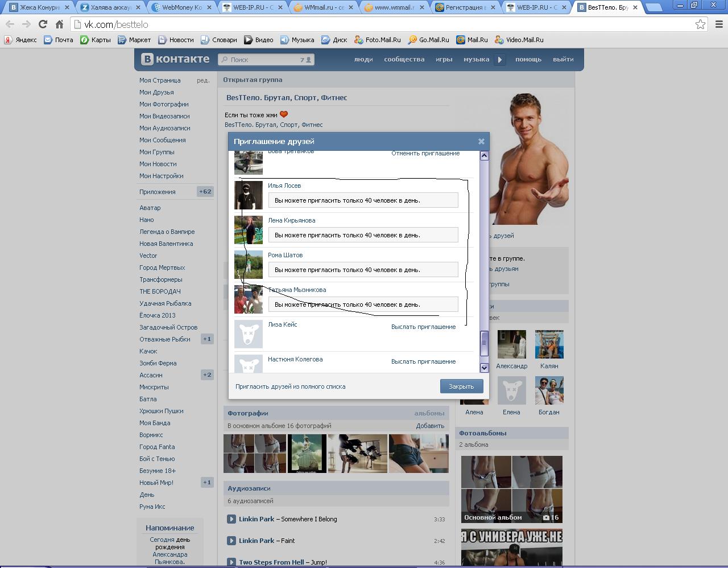728x568 pixels.
Task: Close the Приглашение друзей dialog with X
Action: pyautogui.click(x=481, y=141)
